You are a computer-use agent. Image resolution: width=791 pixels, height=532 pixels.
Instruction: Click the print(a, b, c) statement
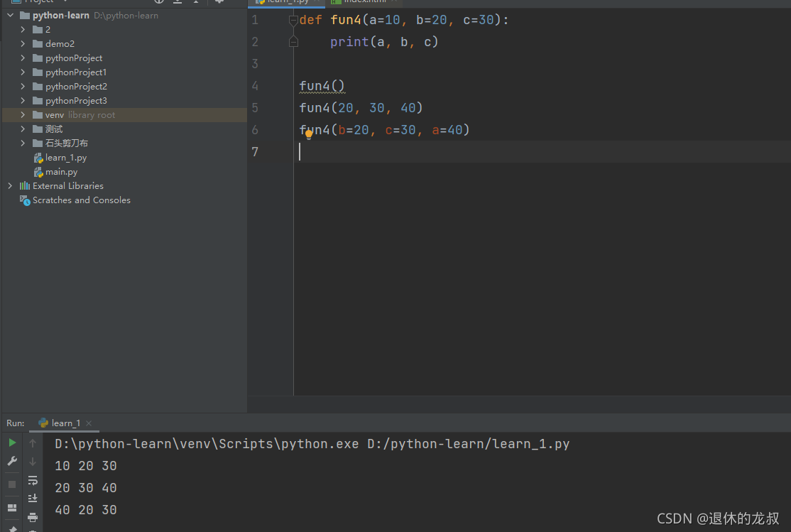(x=384, y=42)
